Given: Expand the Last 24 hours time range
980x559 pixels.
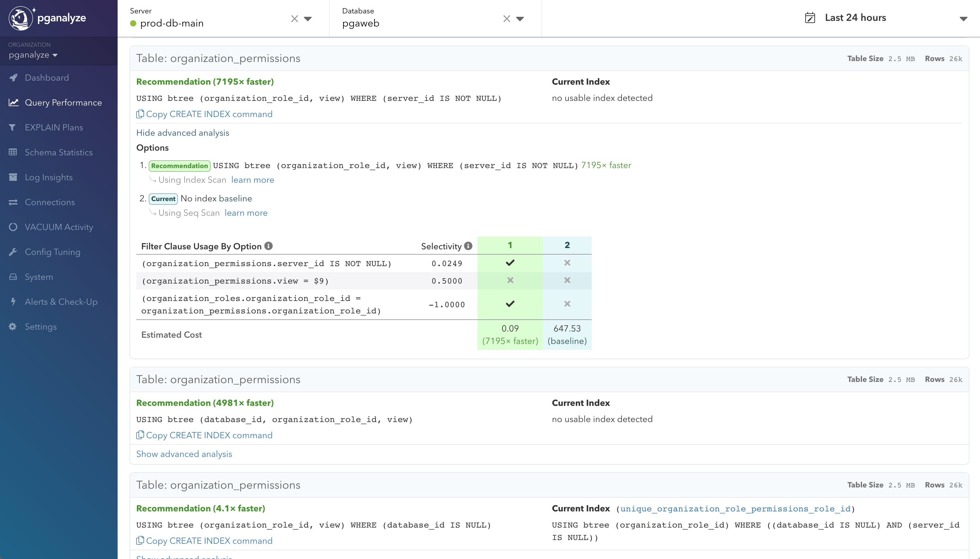Looking at the screenshot, I should coord(963,18).
